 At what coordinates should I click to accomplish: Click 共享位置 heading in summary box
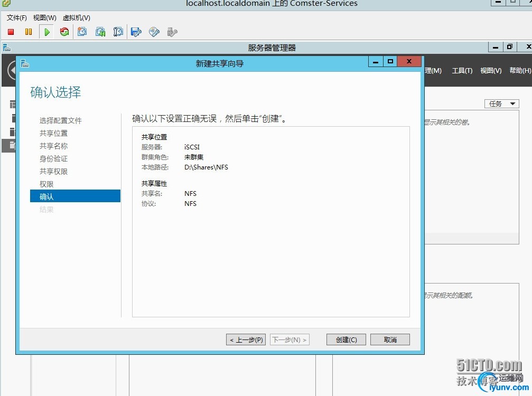154,137
